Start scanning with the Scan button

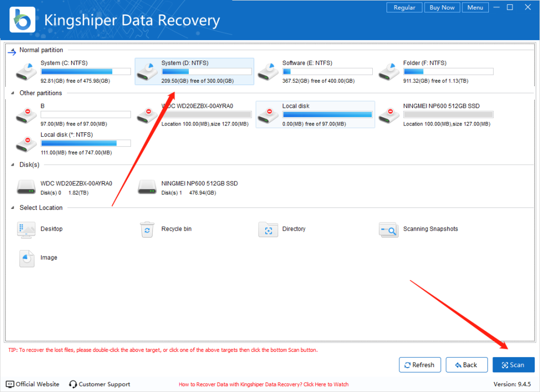(514, 365)
